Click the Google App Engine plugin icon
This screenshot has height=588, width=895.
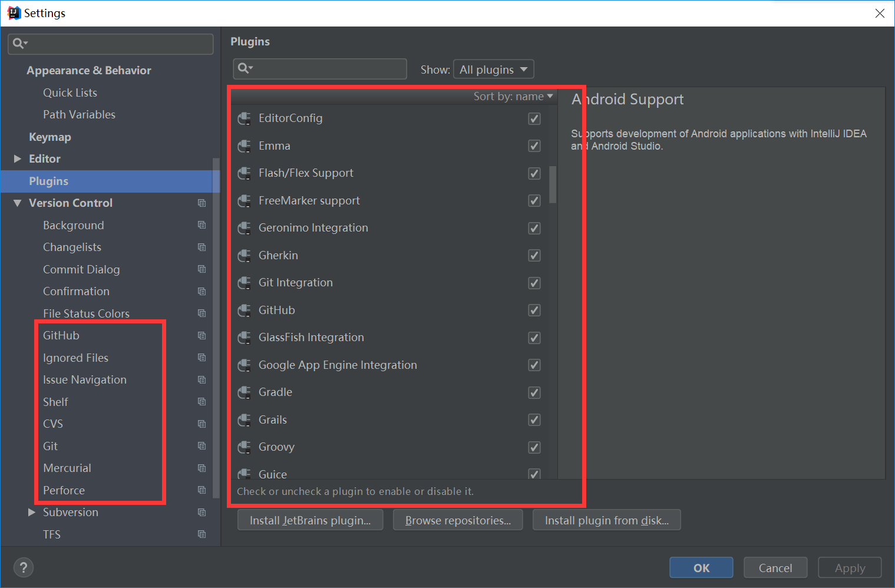(x=244, y=365)
